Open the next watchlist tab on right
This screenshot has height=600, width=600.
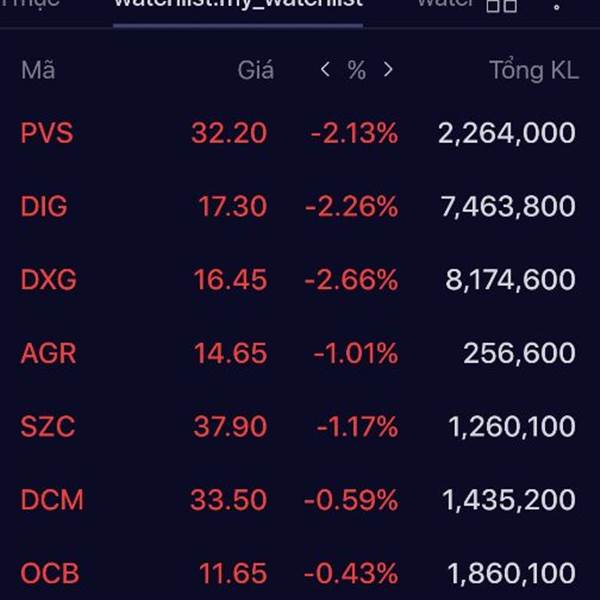tap(446, 4)
